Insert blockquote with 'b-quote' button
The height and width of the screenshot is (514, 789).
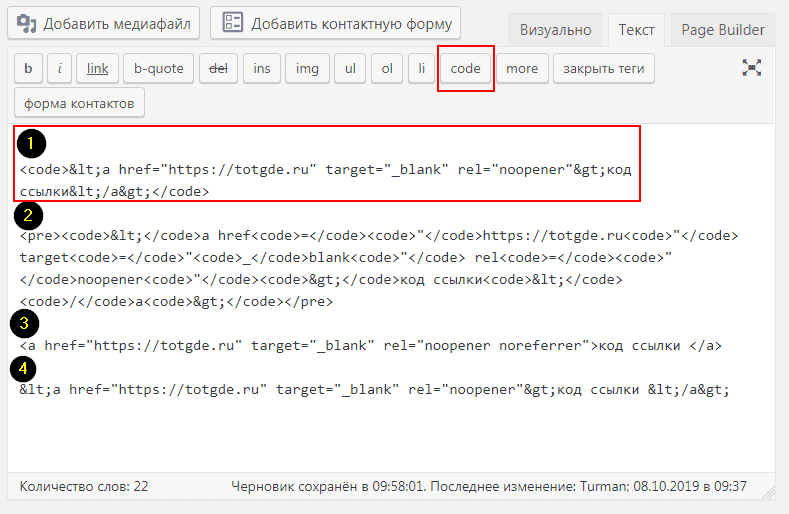159,68
